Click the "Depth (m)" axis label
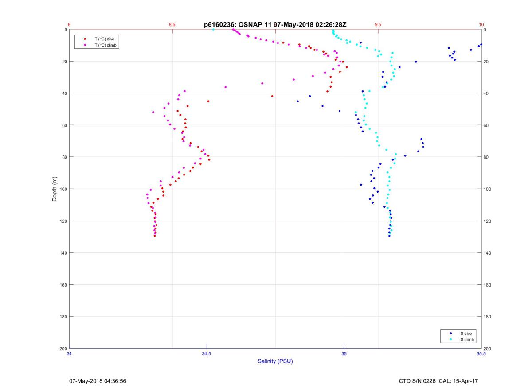The height and width of the screenshot is (392, 532). click(x=55, y=189)
